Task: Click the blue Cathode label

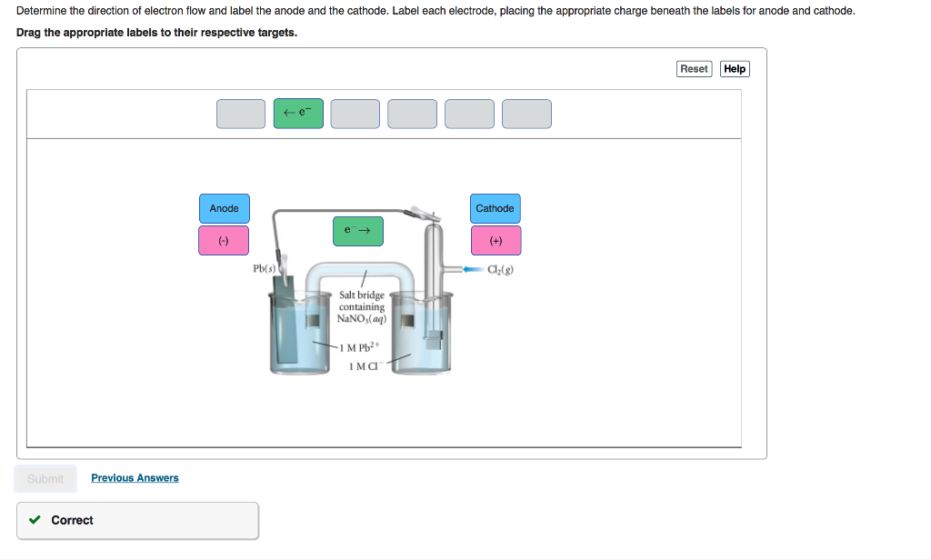Action: point(495,208)
